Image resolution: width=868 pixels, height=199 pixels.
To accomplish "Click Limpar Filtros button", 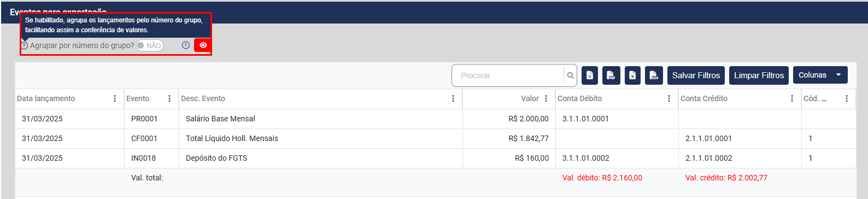I will point(759,75).
